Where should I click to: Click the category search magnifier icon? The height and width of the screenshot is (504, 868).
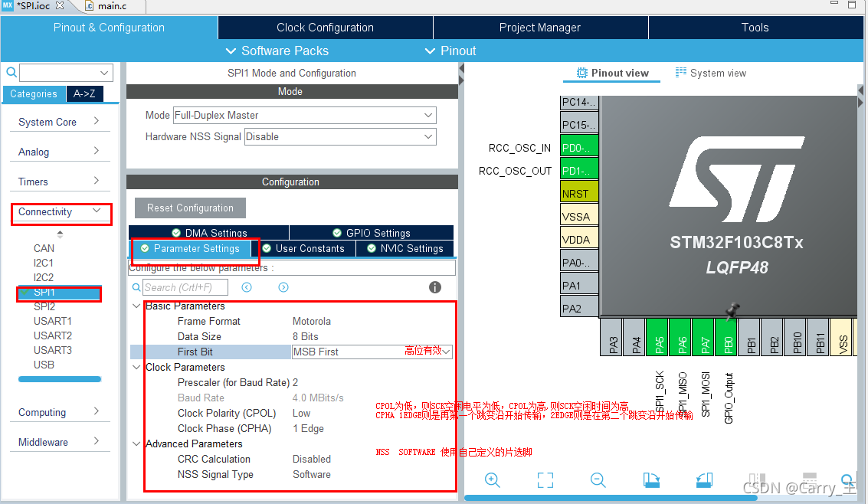[11, 73]
